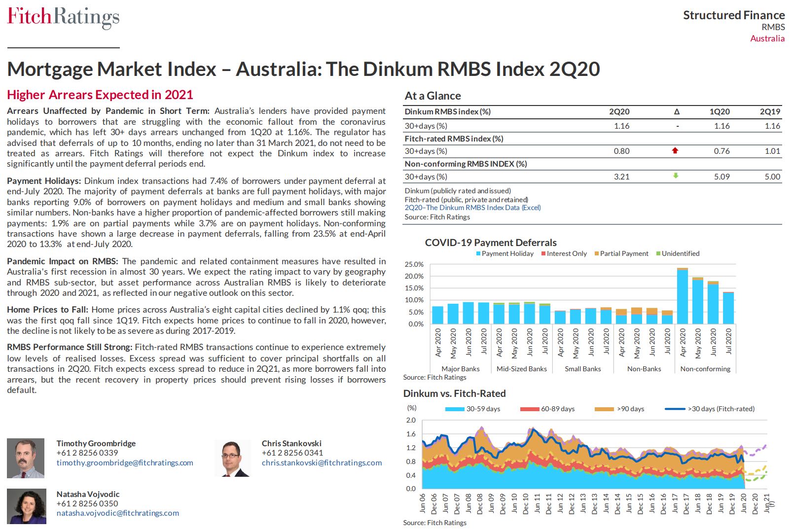Screen dimensions: 793x532
Task: Click the 'COVID-19 Payment Deferrals' chart title
Action: pos(491,243)
